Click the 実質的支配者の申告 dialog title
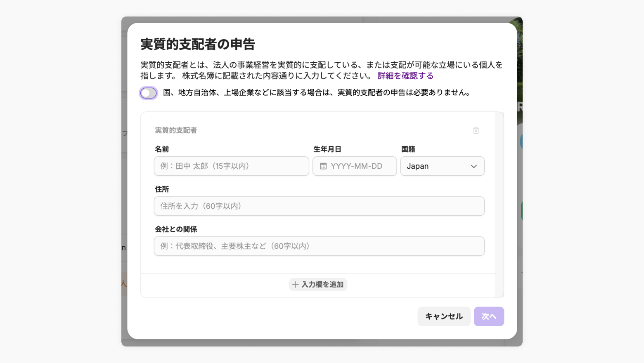 click(198, 44)
